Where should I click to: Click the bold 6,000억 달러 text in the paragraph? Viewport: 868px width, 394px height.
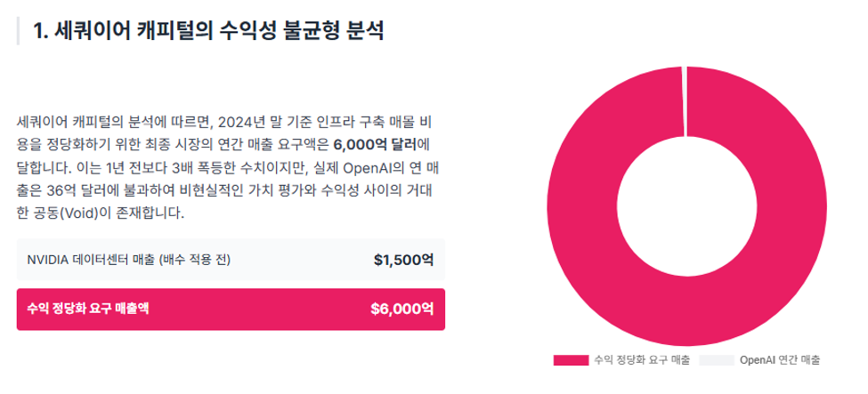pos(377,144)
